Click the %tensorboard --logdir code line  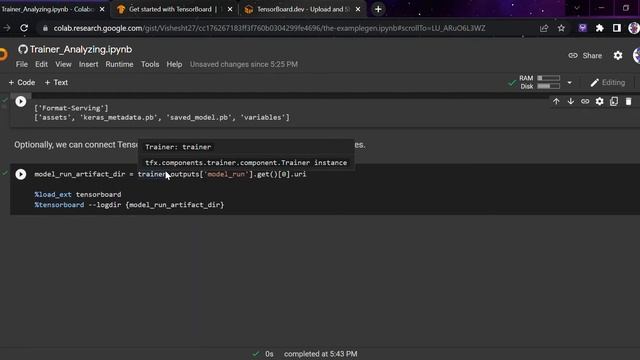tap(129, 205)
